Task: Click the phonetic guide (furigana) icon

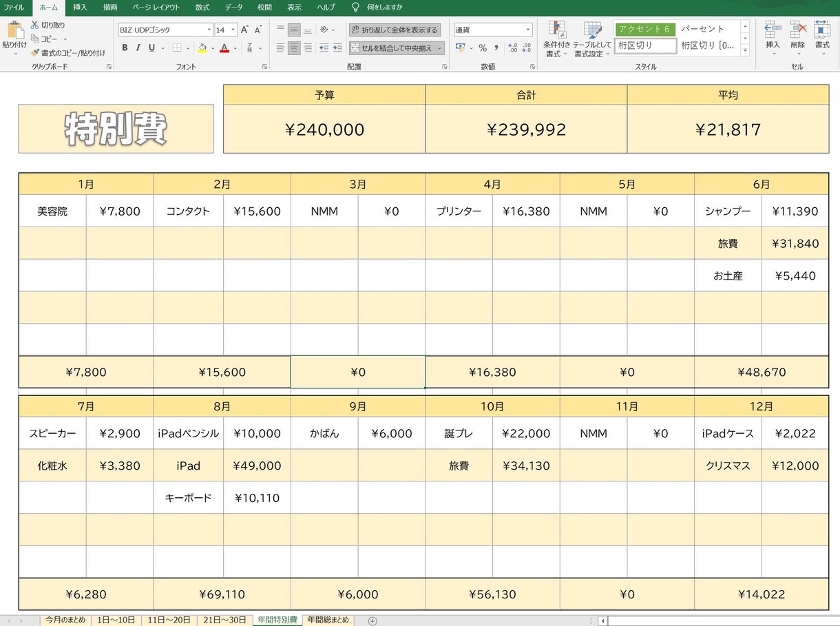Action: tap(250, 48)
